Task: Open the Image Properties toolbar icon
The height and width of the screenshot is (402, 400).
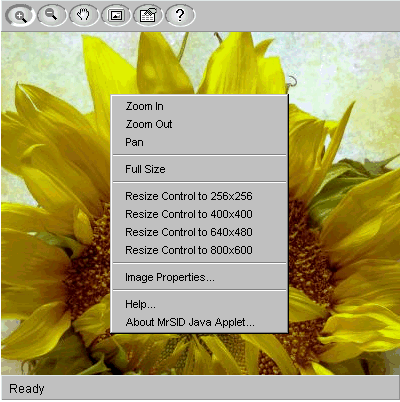Action: [x=148, y=15]
